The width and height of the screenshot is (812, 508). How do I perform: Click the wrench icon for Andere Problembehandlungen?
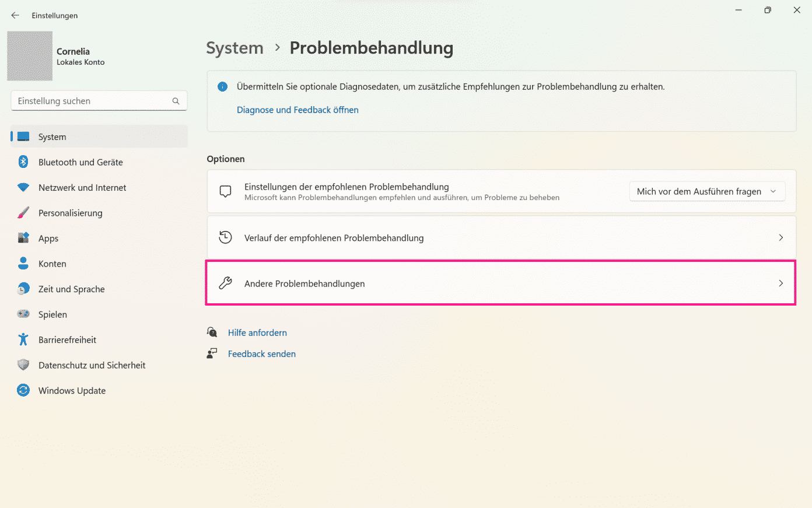tap(225, 283)
